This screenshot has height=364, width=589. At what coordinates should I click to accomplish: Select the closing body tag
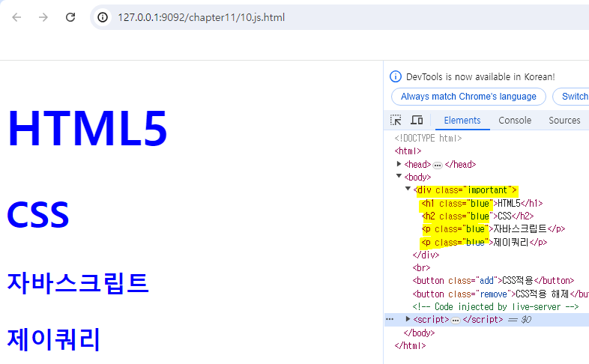coord(419,333)
